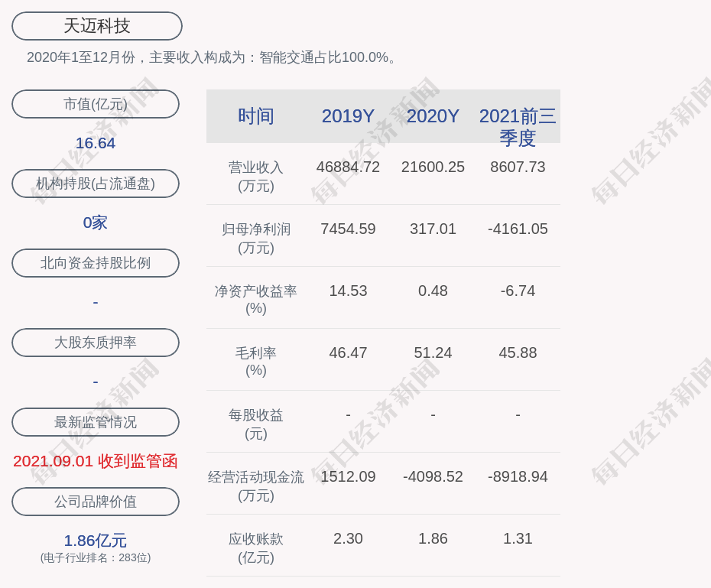The image size is (711, 588).
Task: Click the 16.64 market value figure
Action: point(96,143)
